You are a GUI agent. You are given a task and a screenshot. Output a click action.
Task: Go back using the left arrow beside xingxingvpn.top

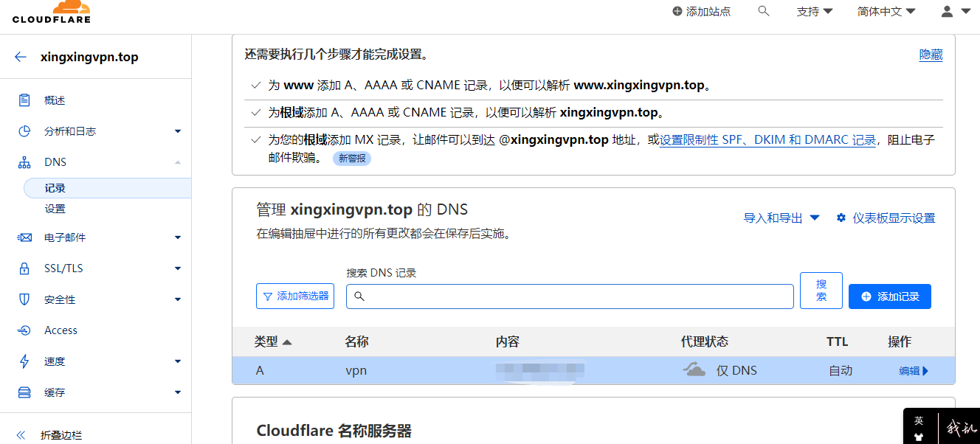pos(21,57)
